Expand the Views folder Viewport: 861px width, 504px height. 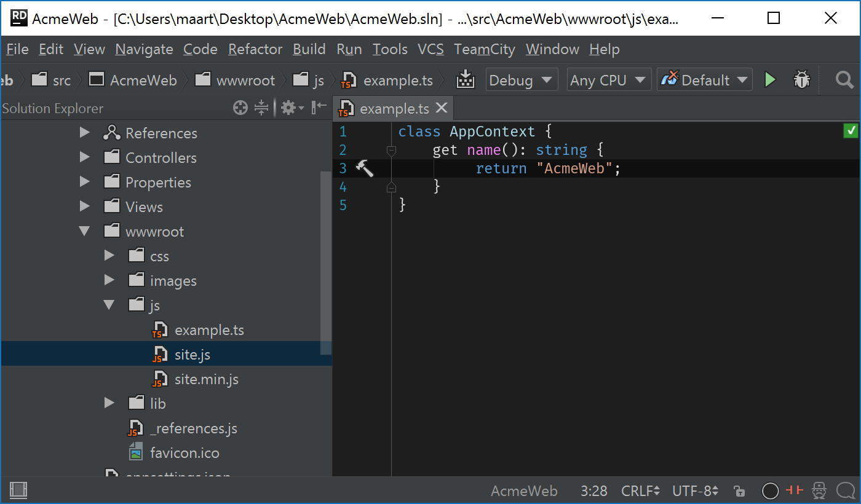click(85, 207)
